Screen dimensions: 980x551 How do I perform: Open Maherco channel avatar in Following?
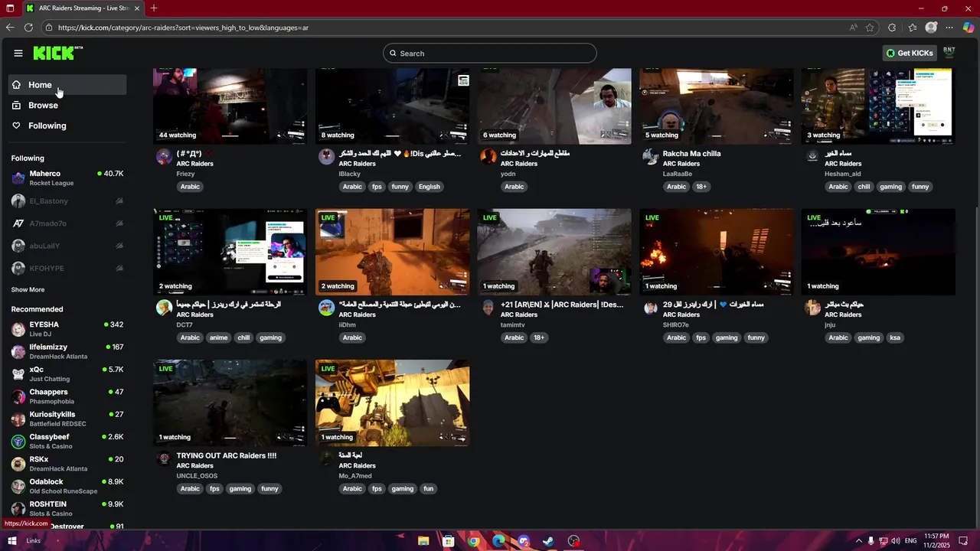pos(18,178)
